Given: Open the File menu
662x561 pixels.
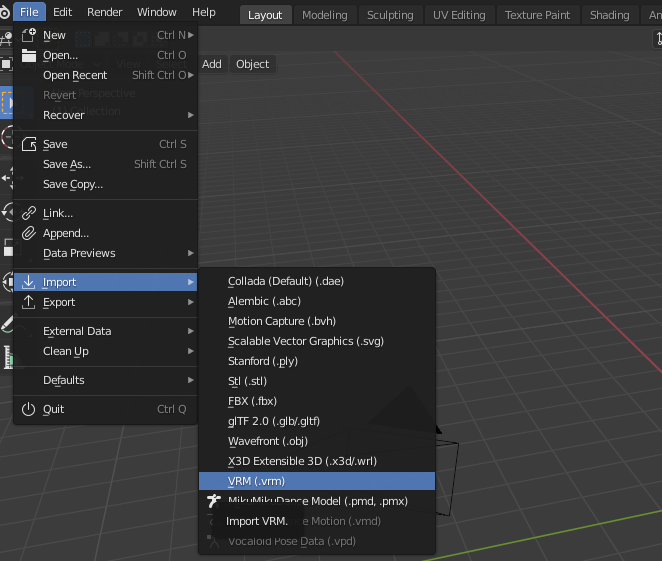Looking at the screenshot, I should [x=29, y=12].
